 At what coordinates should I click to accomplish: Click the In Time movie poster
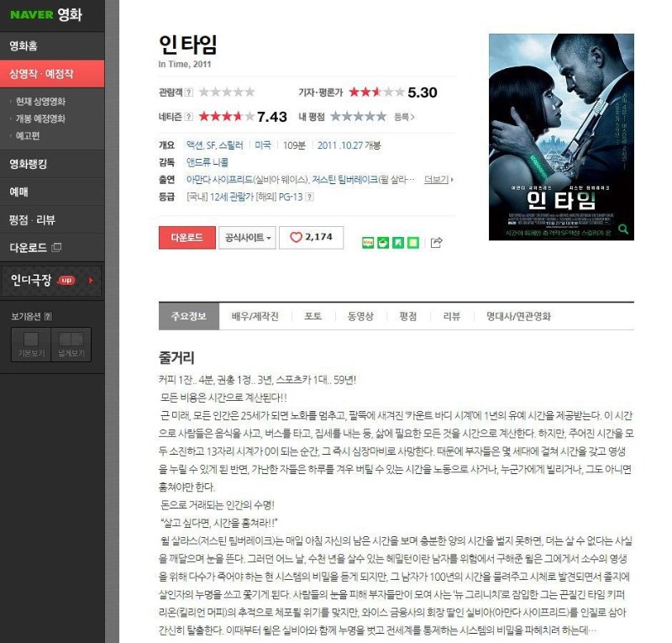point(561,137)
